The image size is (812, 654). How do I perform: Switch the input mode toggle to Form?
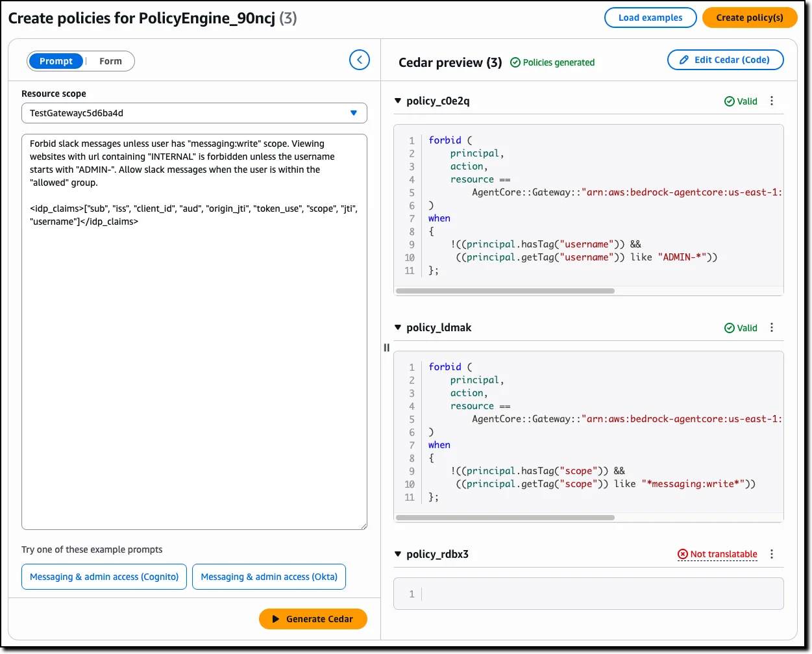(x=110, y=60)
